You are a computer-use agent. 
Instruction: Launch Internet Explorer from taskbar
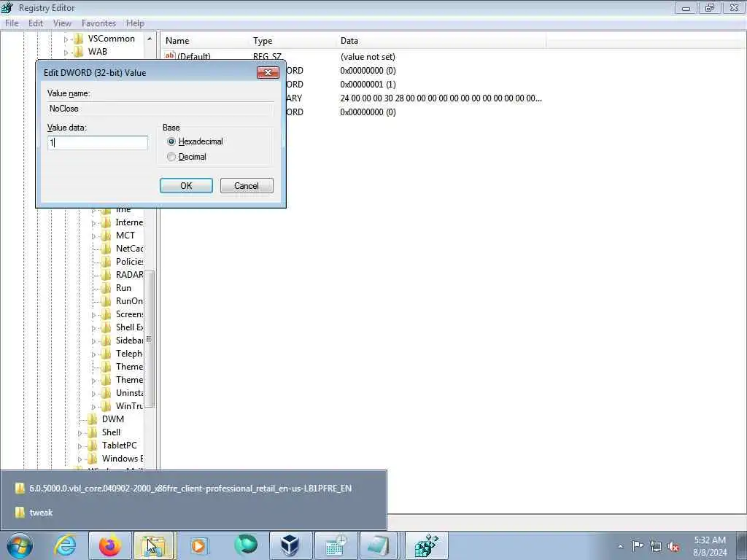[x=65, y=545]
